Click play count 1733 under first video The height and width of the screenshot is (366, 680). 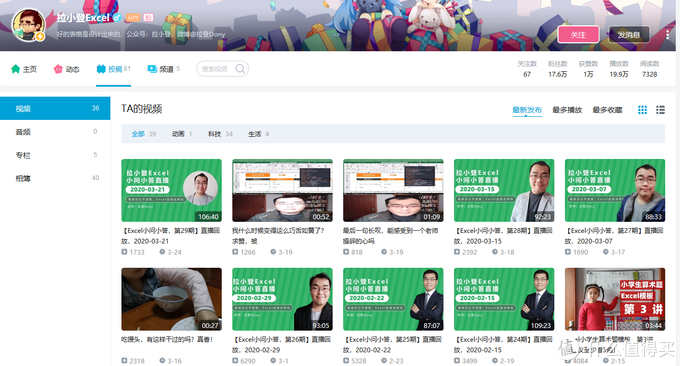(133, 252)
